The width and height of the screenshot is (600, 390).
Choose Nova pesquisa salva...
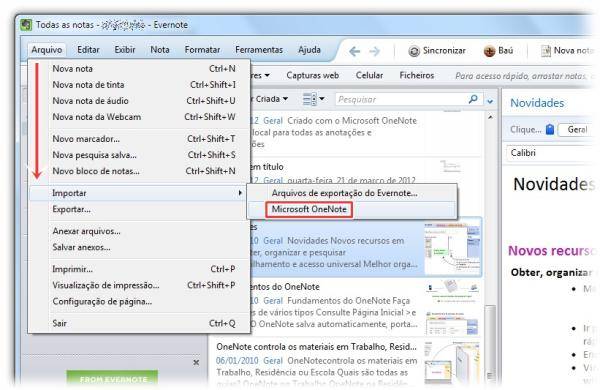click(140, 155)
